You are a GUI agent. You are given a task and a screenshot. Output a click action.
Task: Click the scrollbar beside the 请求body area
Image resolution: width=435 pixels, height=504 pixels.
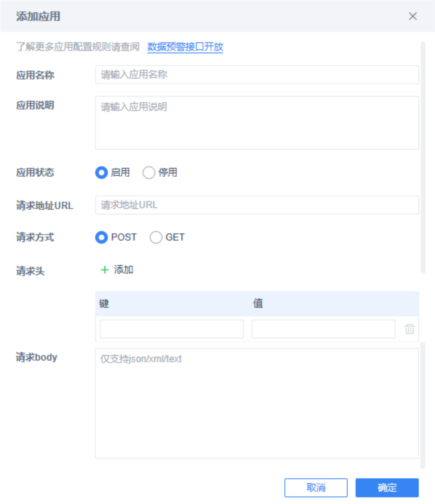click(x=423, y=405)
